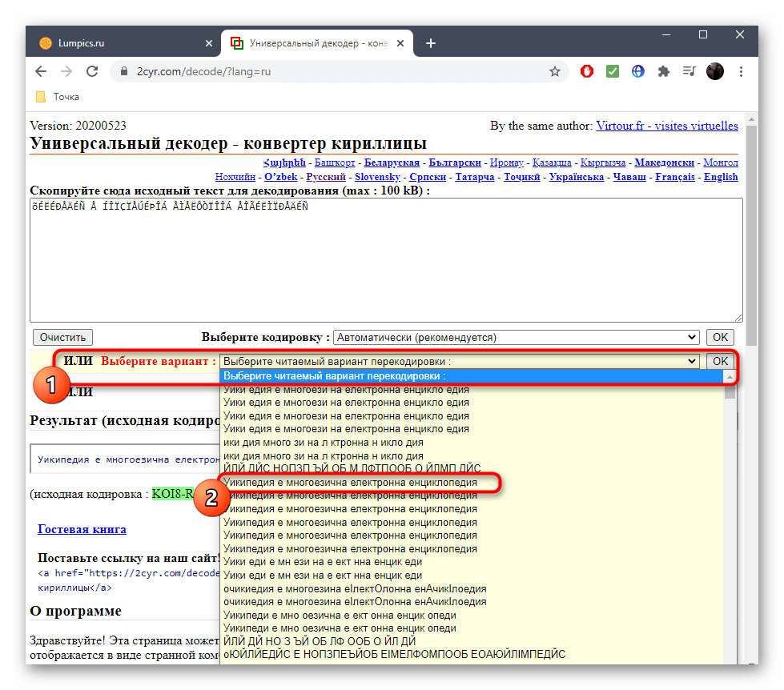The height and width of the screenshot is (690, 784).
Task: Switch language to Кыргызча
Action: point(602,162)
